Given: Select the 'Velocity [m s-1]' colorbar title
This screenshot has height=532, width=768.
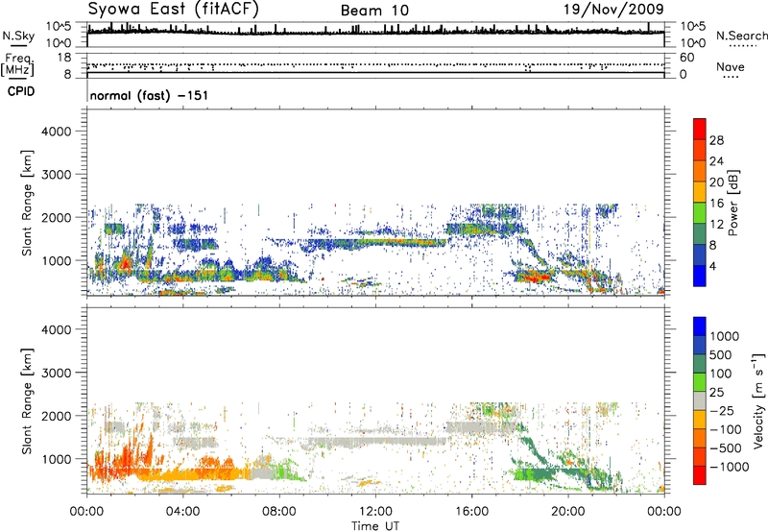Looking at the screenshot, I should [x=758, y=400].
